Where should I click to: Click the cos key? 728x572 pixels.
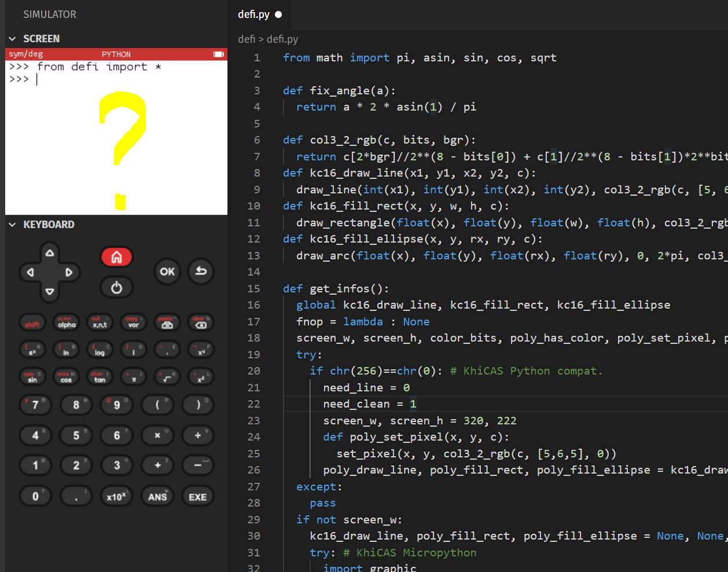66,377
